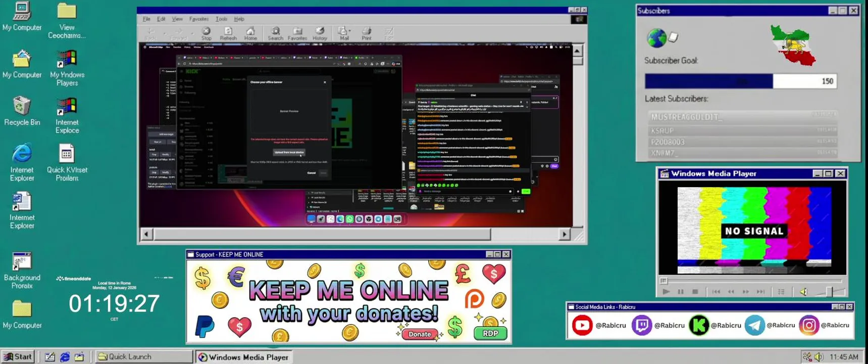868x364 pixels.
Task: Switch to the Windows Media Player taskbar button
Action: (x=244, y=357)
